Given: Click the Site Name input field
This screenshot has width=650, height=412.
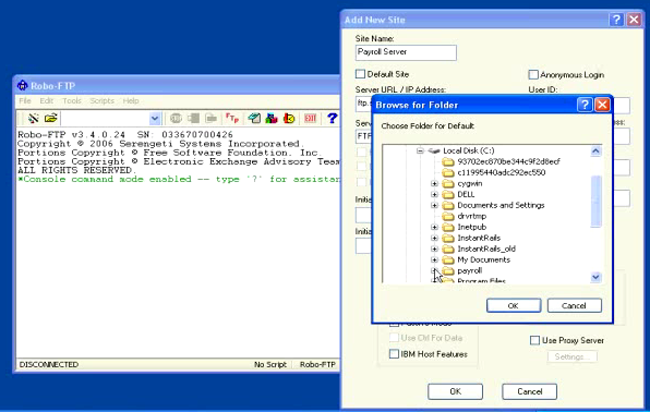Looking at the screenshot, I should (x=406, y=53).
